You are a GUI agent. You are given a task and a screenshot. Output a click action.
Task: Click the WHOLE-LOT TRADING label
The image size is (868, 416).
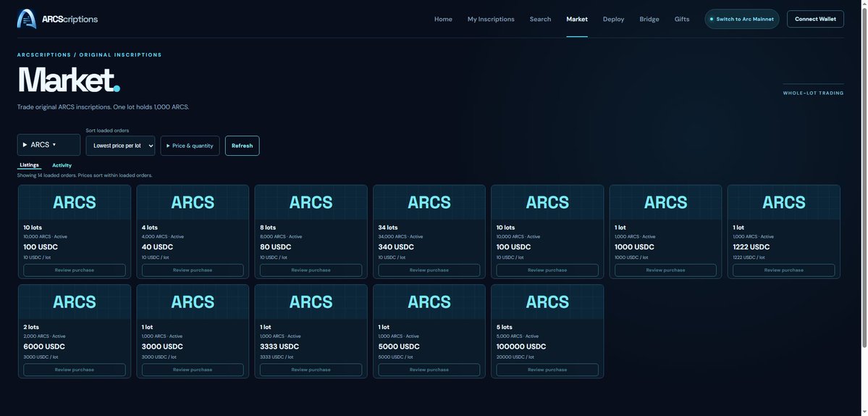point(813,93)
